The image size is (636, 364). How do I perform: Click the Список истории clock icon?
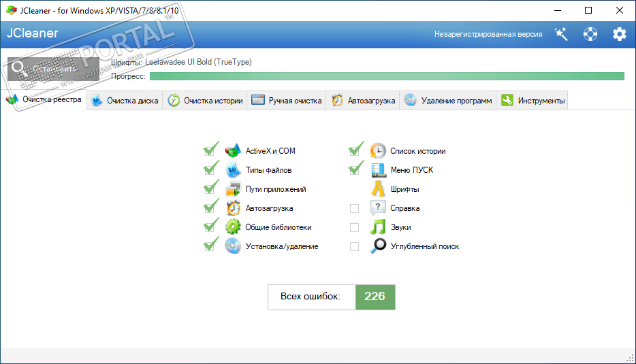tap(378, 151)
